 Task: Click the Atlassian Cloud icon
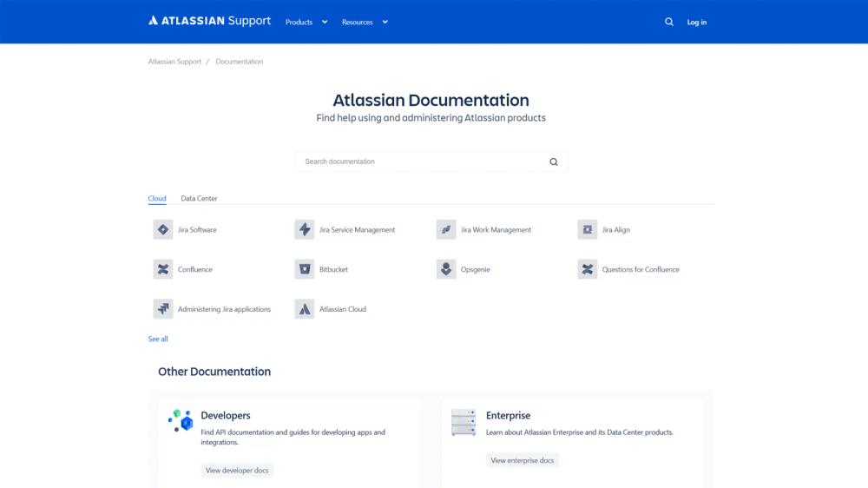pyautogui.click(x=305, y=309)
